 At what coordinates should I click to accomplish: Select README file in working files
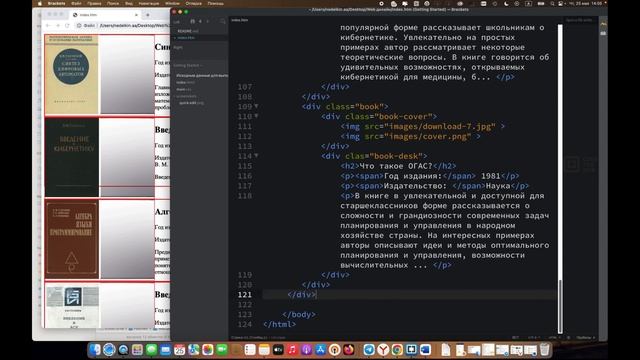tap(187, 31)
